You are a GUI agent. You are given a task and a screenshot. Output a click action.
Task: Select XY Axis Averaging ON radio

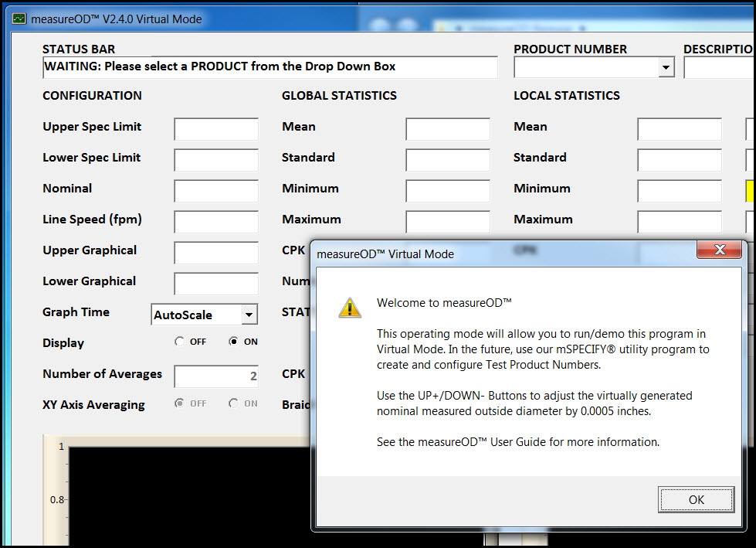(233, 403)
